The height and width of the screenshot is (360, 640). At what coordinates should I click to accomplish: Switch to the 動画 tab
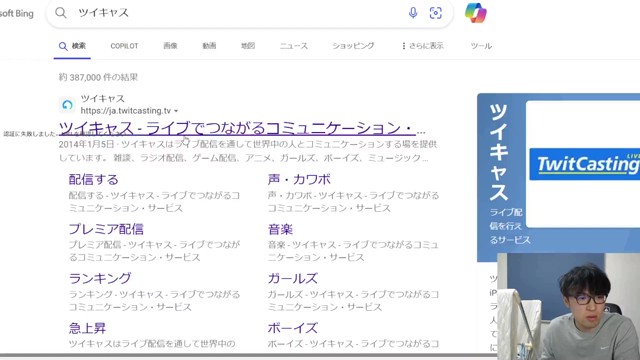tap(209, 46)
